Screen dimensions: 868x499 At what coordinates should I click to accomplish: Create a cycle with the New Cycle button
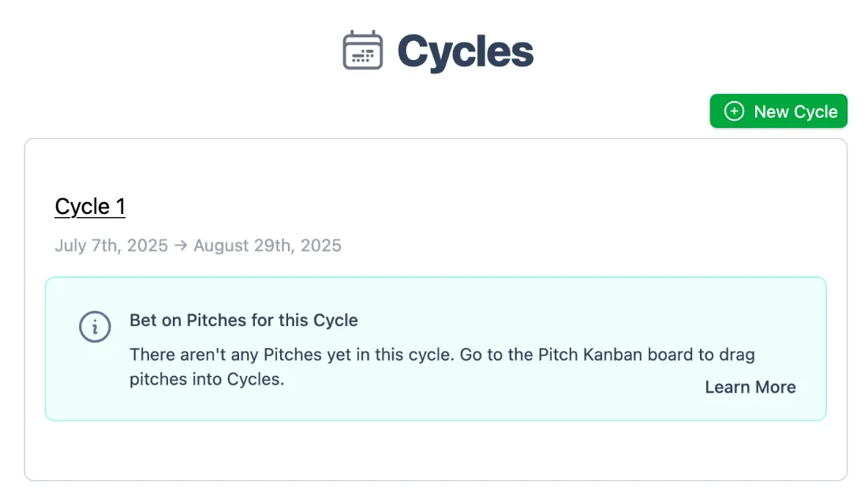pos(778,111)
